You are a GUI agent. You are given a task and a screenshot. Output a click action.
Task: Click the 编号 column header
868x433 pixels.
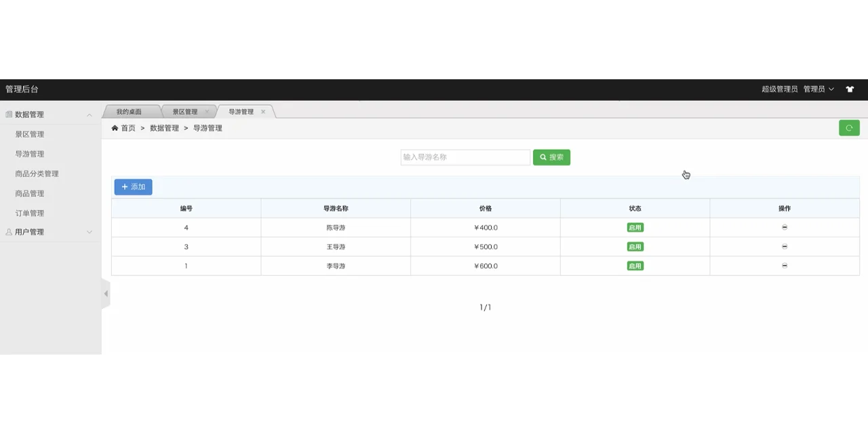pos(186,209)
